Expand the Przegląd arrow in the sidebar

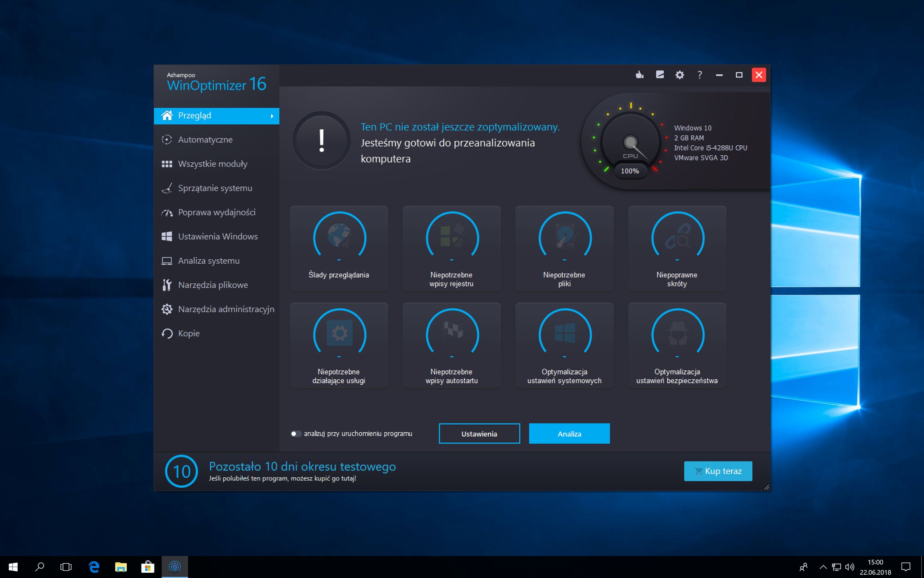coord(272,116)
